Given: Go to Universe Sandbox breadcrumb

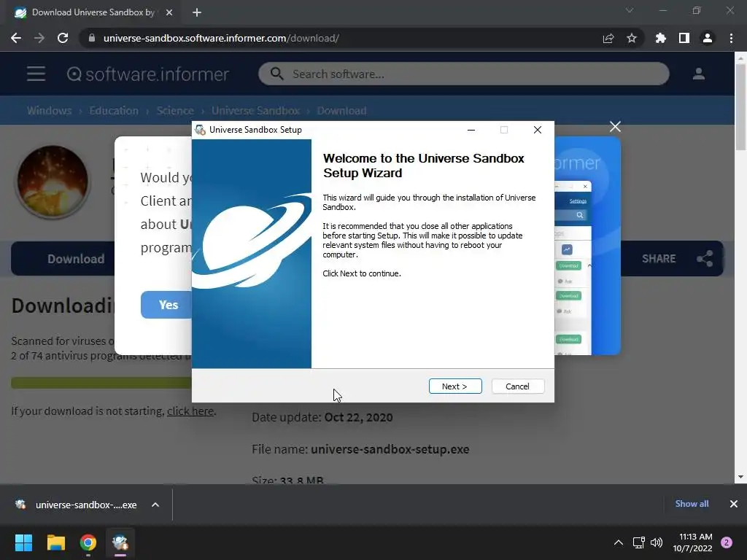Looking at the screenshot, I should pyautogui.click(x=255, y=111).
